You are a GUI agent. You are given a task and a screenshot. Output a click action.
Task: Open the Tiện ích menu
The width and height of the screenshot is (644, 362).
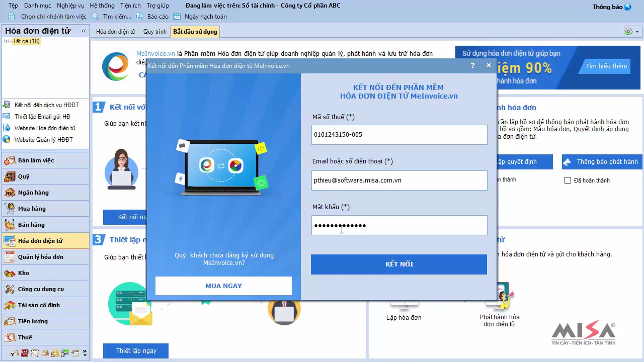tap(130, 5)
